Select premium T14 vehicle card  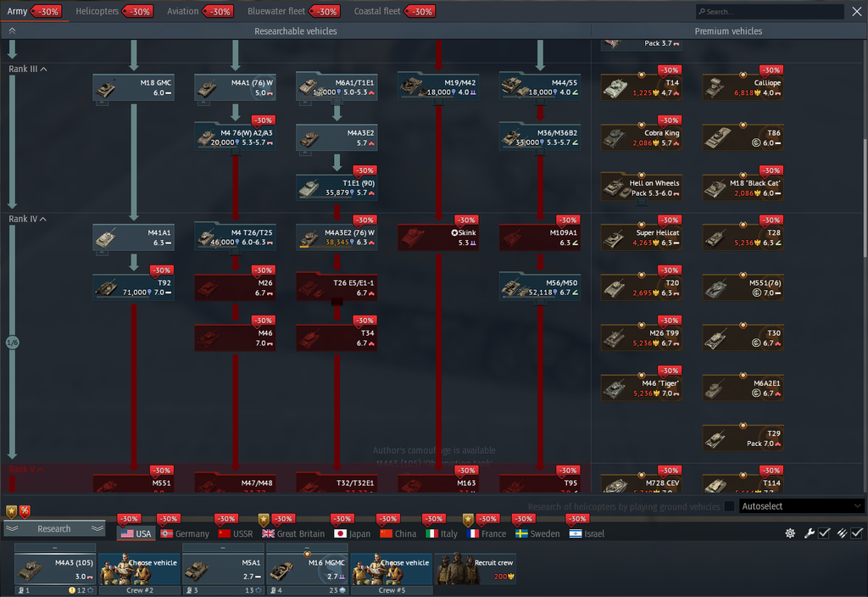point(642,87)
